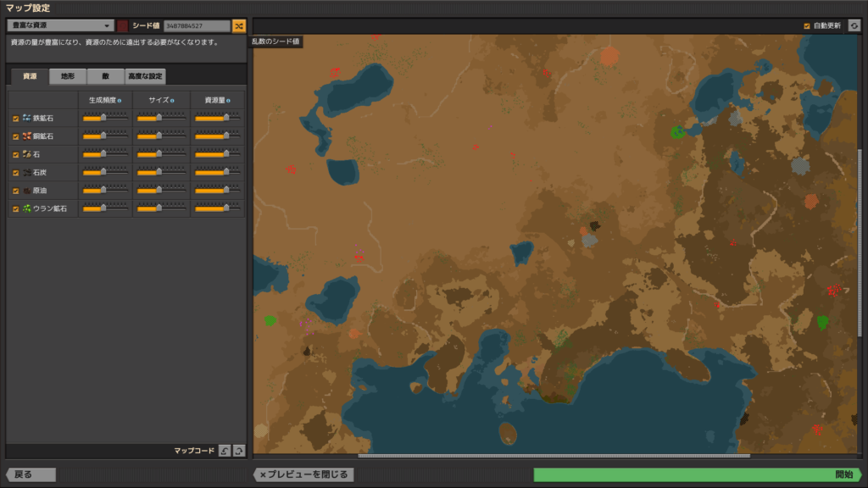Image resolution: width=868 pixels, height=488 pixels.
Task: Click the ウラン鉱石 サイズ slider
Action: coord(161,208)
